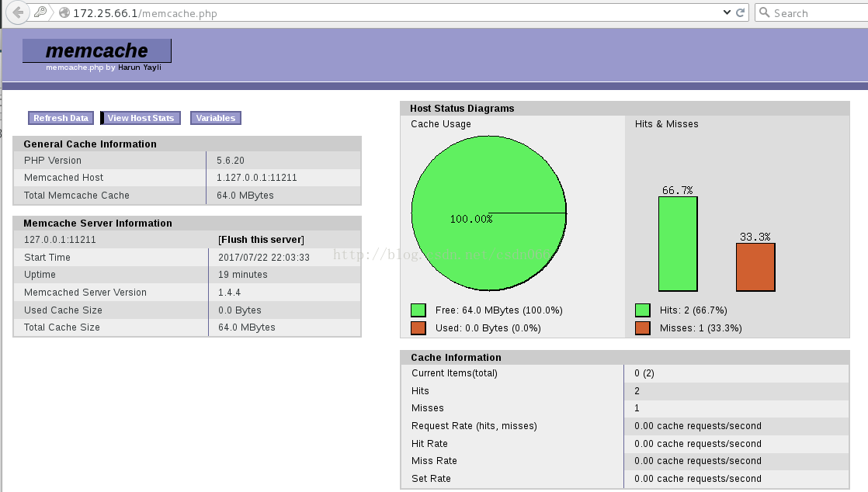
Task: Click the Refresh Data button
Action: click(61, 118)
